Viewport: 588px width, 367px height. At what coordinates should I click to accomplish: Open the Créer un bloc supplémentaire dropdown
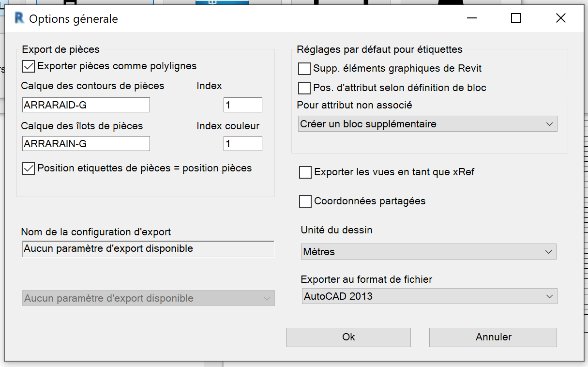(427, 124)
